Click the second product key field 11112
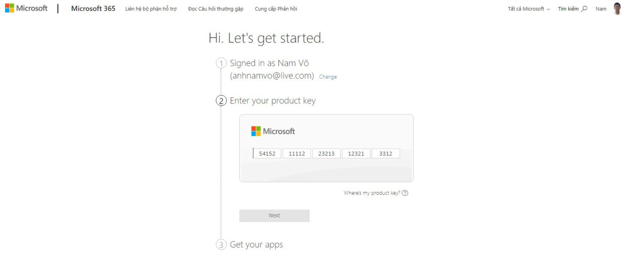Screen dimensions: 644x269 pos(297,154)
